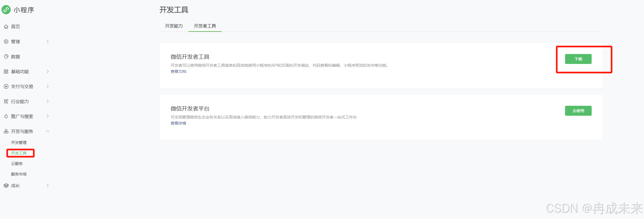Image resolution: width=644 pixels, height=219 pixels.
Task: Click the icon beside 开发与服务
Action: pyautogui.click(x=6, y=131)
